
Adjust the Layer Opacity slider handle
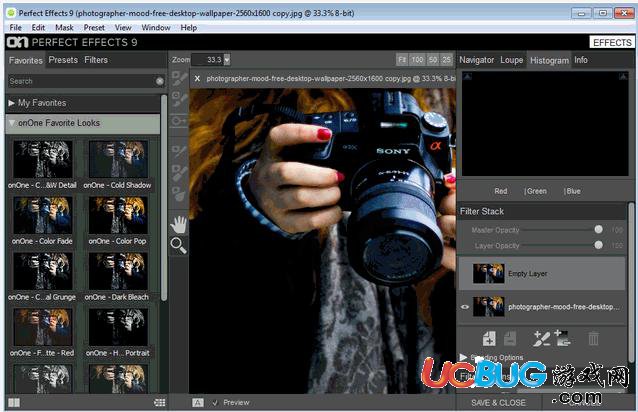coord(599,245)
